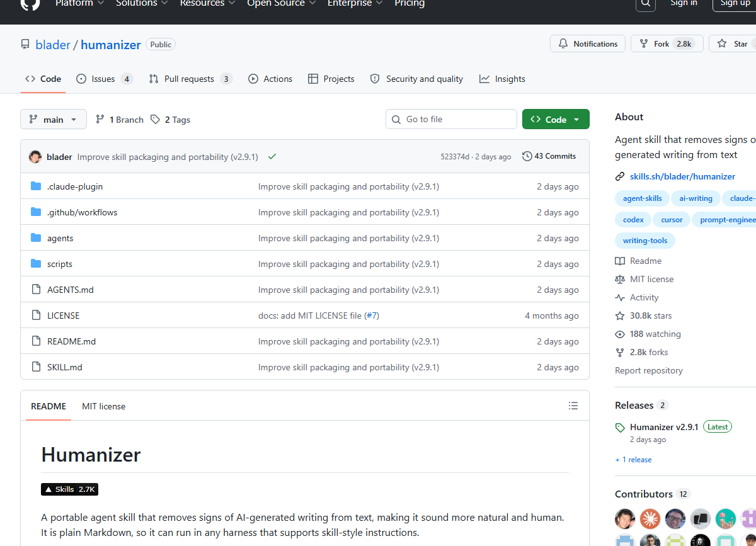Click the Humanizer v2.9.1 tag icon
Screen dimensions: 756x546
(x=620, y=428)
